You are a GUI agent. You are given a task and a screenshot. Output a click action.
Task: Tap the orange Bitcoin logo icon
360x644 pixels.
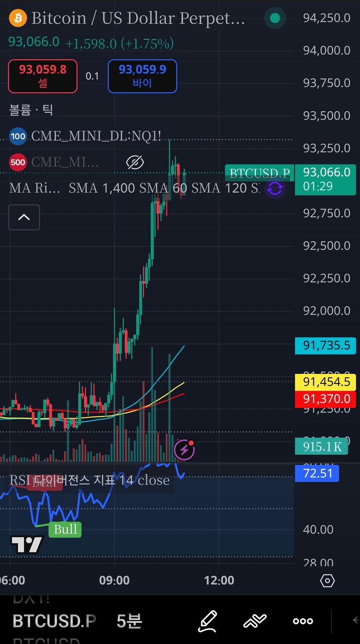(x=18, y=18)
